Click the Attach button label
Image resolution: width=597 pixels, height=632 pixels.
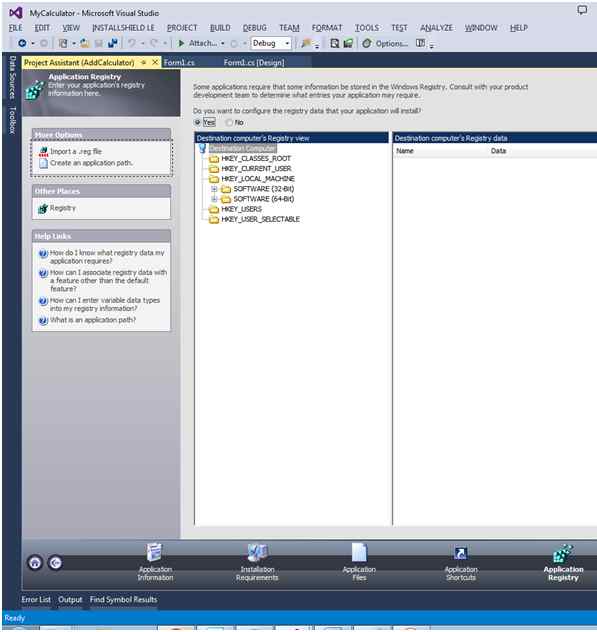(x=203, y=43)
